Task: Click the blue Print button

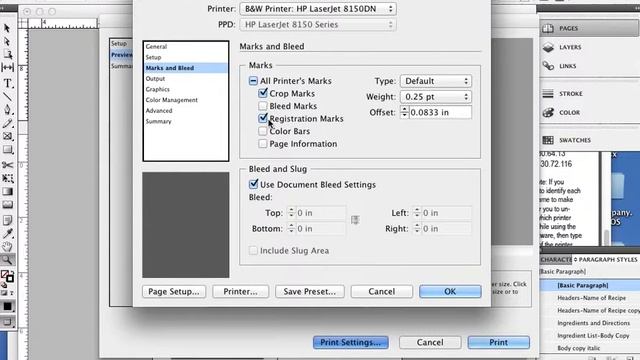Action: (x=499, y=342)
